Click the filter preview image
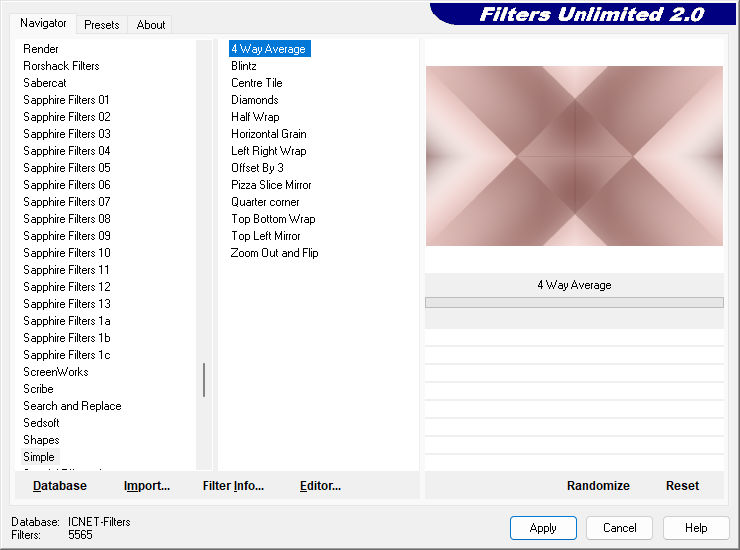 574,156
